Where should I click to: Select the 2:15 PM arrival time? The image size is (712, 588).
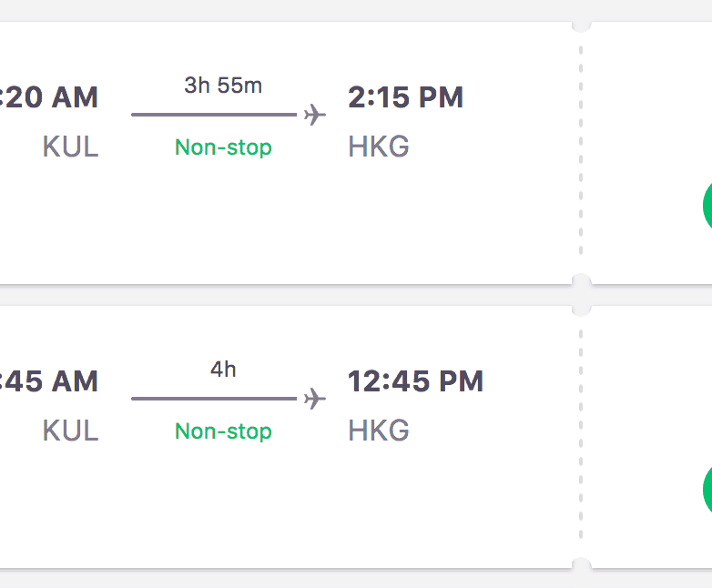(x=406, y=97)
